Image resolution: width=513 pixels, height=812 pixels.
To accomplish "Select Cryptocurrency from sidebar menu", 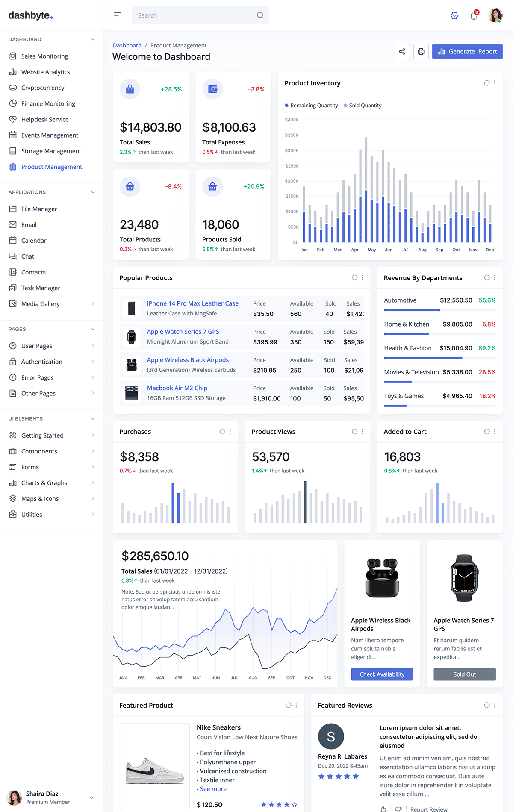I will (x=43, y=88).
